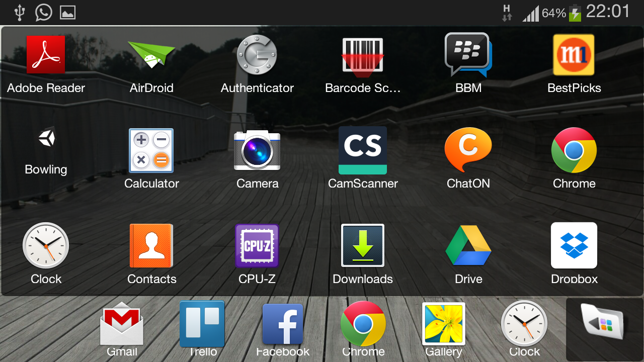The height and width of the screenshot is (362, 644).
Task: Tap Clock in the bottom dock
Action: point(524,324)
